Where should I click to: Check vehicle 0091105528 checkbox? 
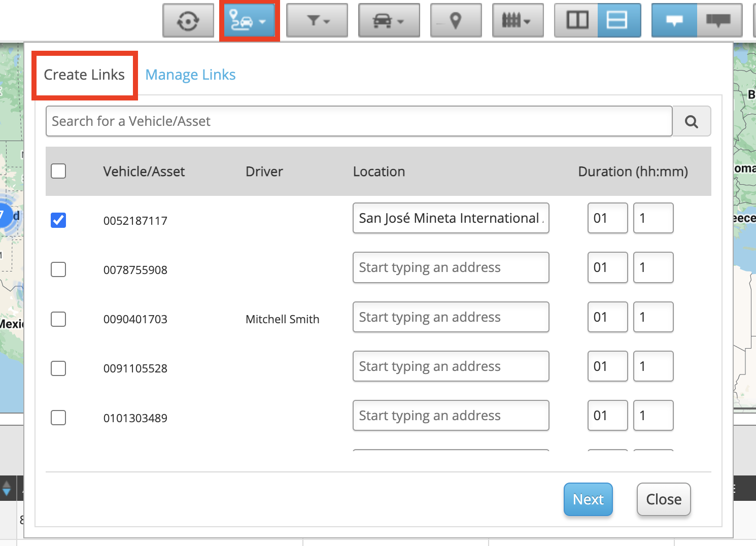(58, 368)
